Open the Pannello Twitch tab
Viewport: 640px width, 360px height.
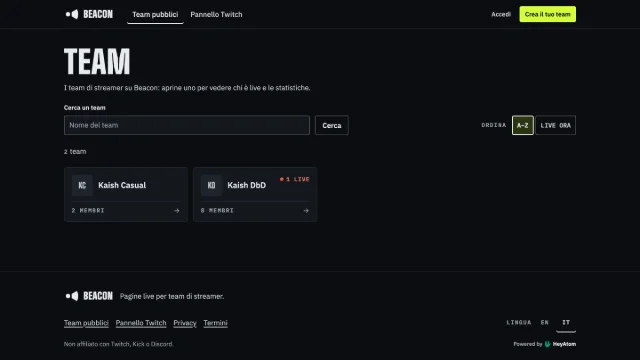[216, 14]
